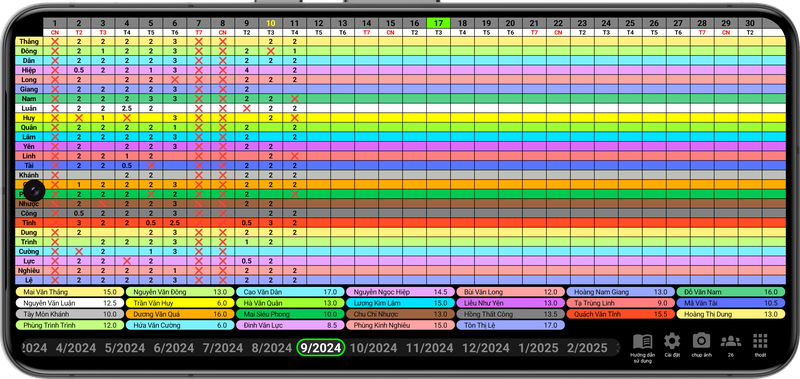Click the Lệ row name
800x379 pixels.
30,280
